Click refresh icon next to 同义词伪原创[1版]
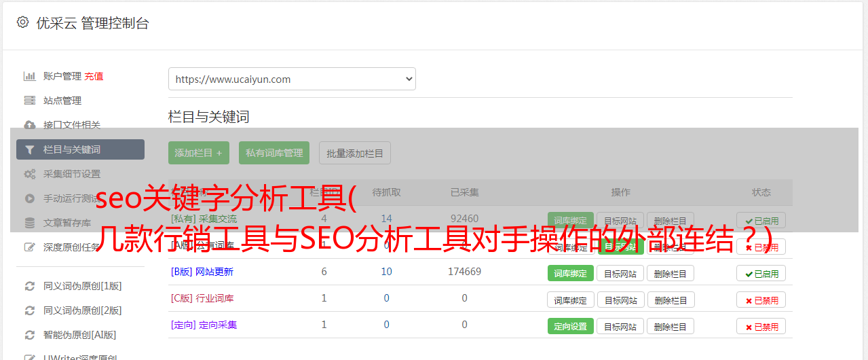The image size is (868, 360). [x=30, y=286]
